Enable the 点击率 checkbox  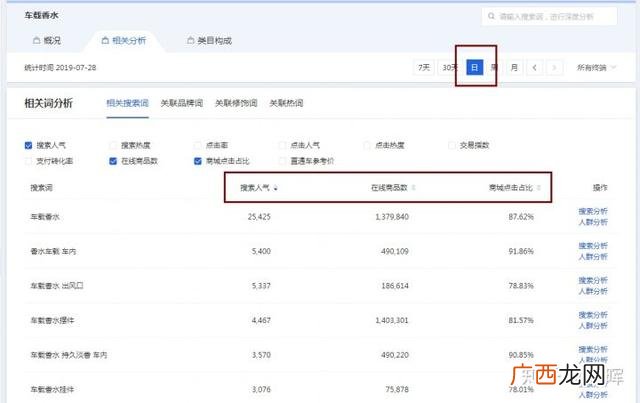tap(198, 145)
